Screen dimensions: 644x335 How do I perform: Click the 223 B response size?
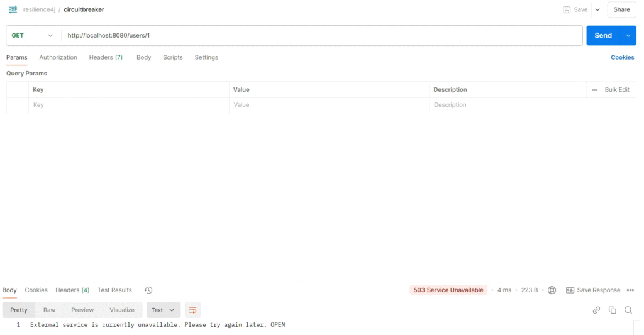[x=530, y=290]
